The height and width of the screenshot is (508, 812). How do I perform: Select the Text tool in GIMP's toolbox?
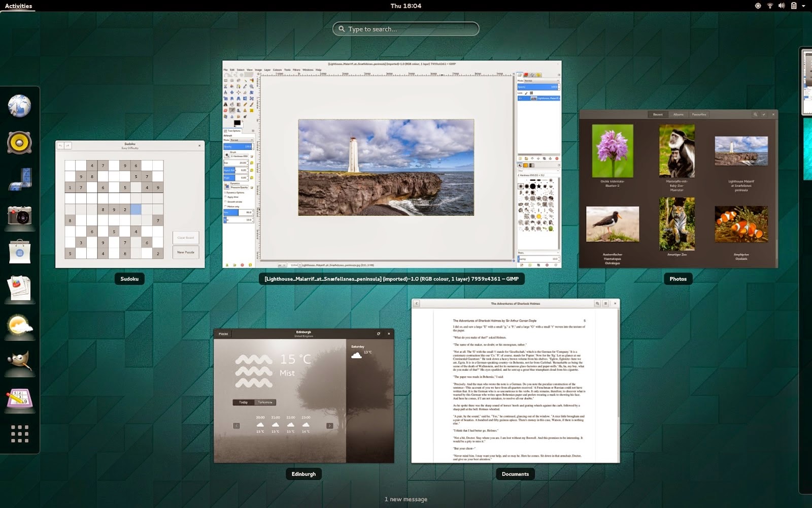[225, 105]
